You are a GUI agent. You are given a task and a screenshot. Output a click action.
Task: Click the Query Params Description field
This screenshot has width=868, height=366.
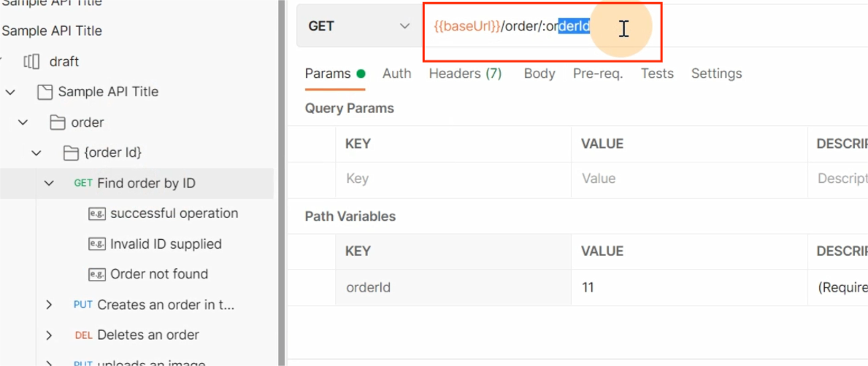[x=838, y=179]
